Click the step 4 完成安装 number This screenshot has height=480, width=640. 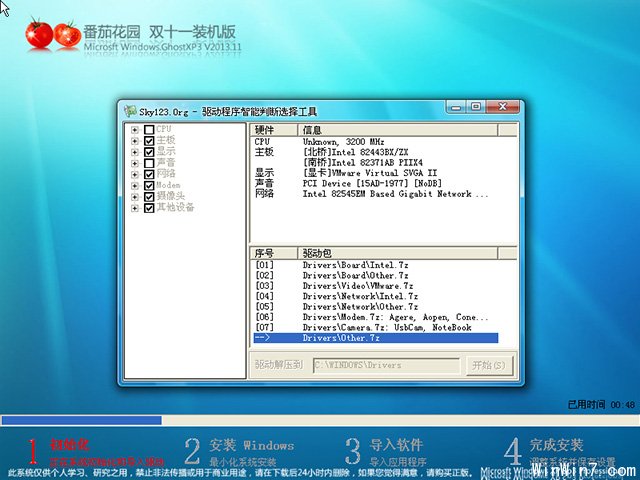point(512,451)
